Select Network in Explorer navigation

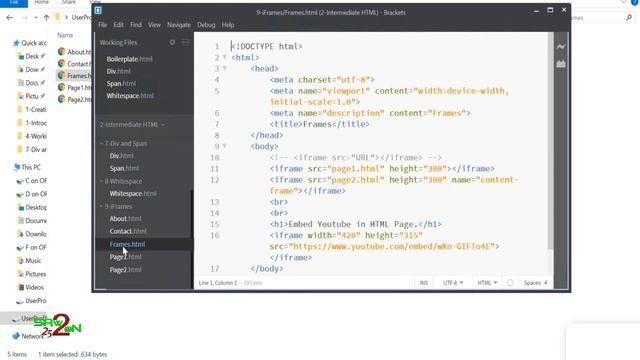point(28,336)
